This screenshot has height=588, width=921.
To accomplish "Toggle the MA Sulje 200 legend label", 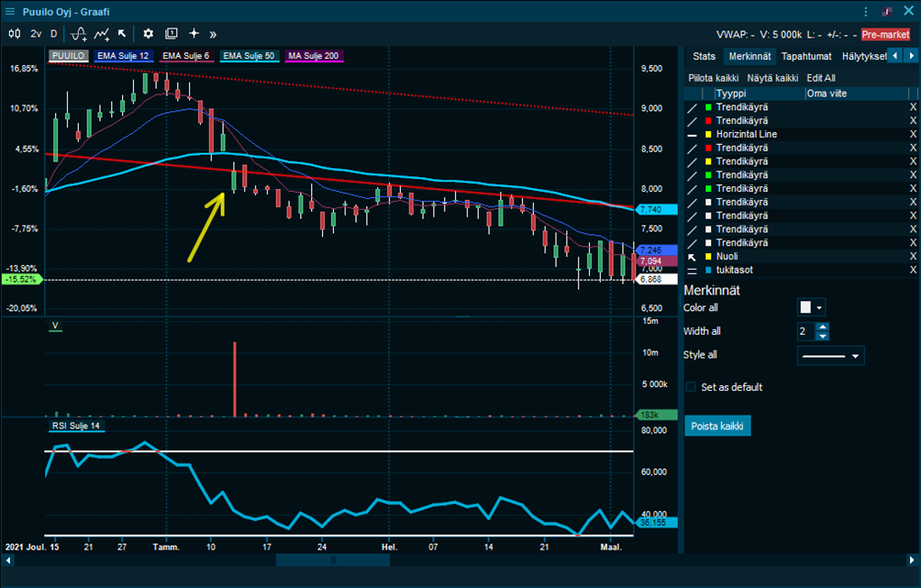I will (x=314, y=56).
